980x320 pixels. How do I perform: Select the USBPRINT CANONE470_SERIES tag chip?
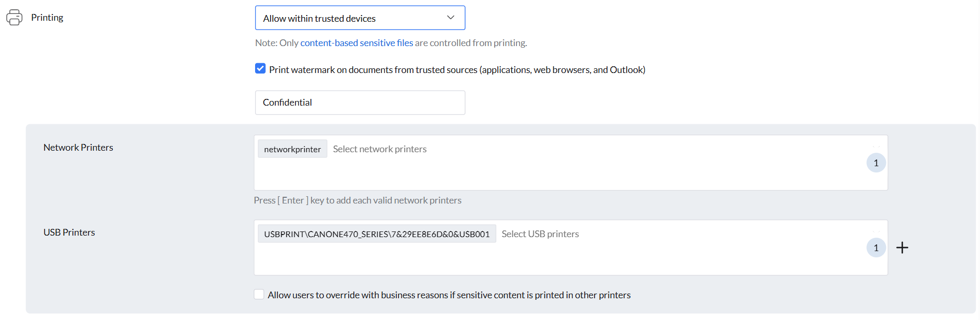click(377, 234)
